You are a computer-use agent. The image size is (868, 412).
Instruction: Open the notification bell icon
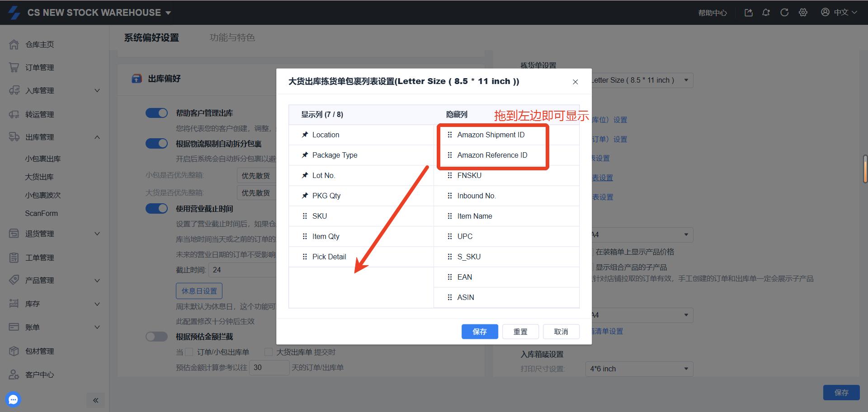(x=766, y=13)
